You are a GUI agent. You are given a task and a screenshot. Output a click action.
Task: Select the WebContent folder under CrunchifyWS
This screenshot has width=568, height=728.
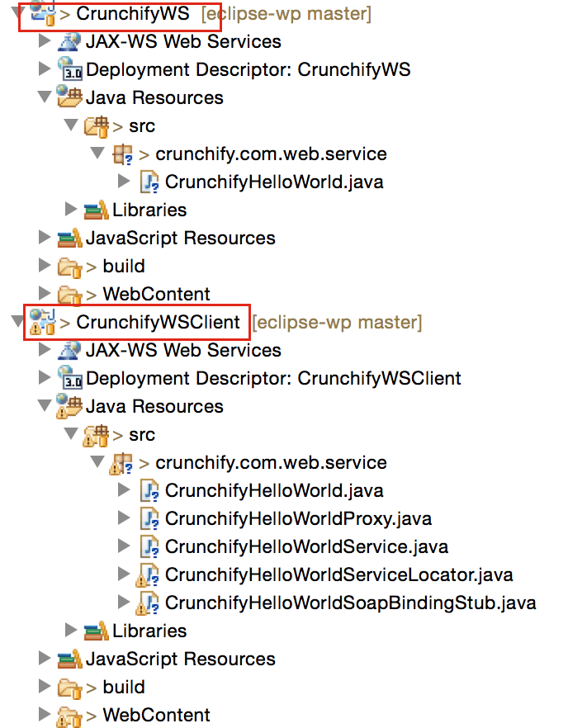(x=156, y=294)
